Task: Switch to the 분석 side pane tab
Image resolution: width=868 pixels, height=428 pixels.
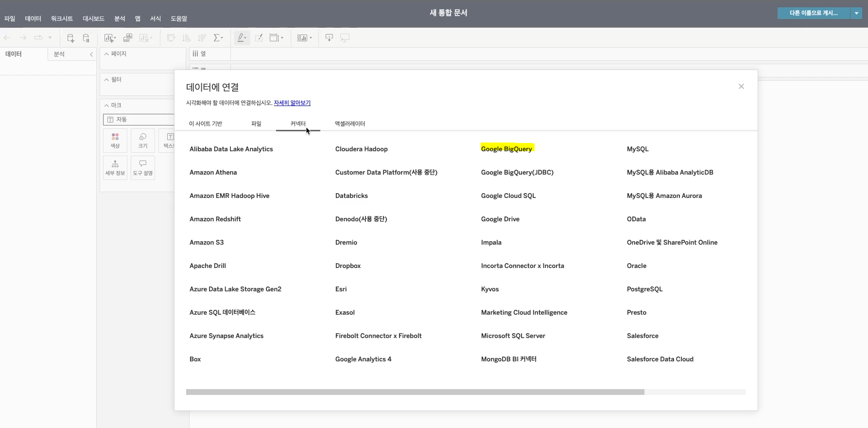Action: pyautogui.click(x=59, y=54)
